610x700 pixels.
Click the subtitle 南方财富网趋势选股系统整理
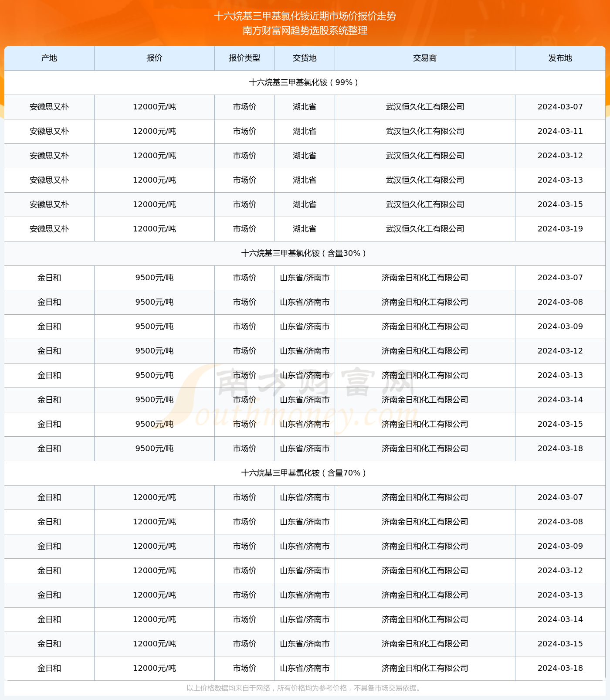(x=305, y=31)
